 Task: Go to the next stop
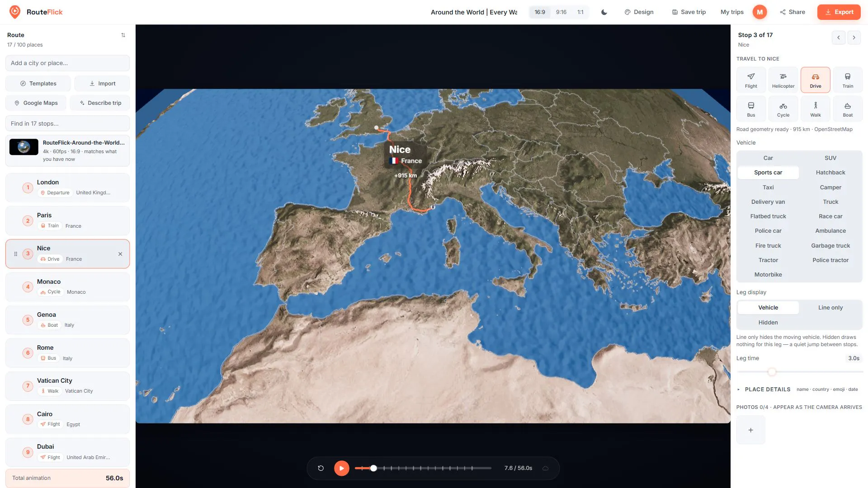[854, 38]
